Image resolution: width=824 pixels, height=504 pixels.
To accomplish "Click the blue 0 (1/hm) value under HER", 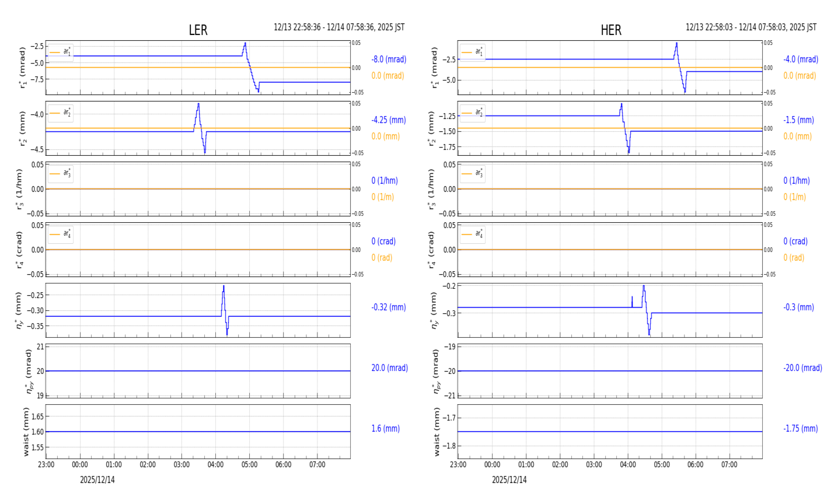I will pos(797,181).
